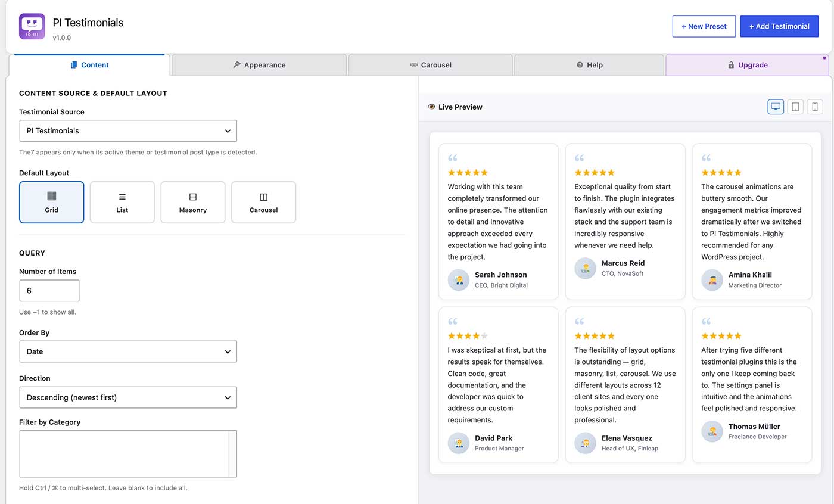Click the 'Marketing Director' job title
Viewport: 834px width, 504px height.
pyautogui.click(x=755, y=285)
